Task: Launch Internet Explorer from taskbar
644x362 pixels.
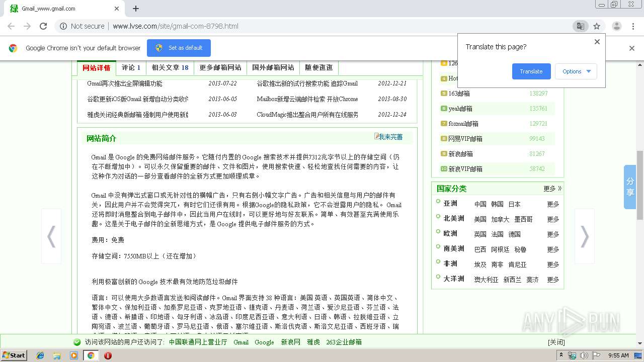Action: tap(40, 355)
